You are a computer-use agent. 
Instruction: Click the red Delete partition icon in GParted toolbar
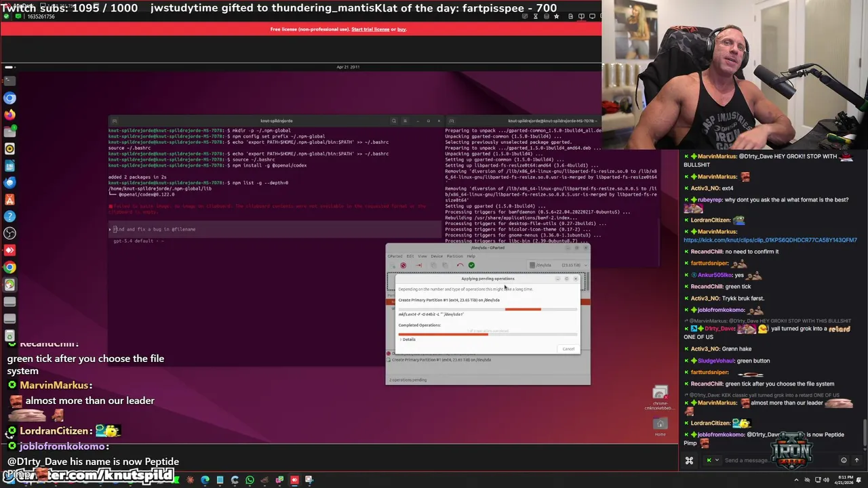[x=403, y=265]
